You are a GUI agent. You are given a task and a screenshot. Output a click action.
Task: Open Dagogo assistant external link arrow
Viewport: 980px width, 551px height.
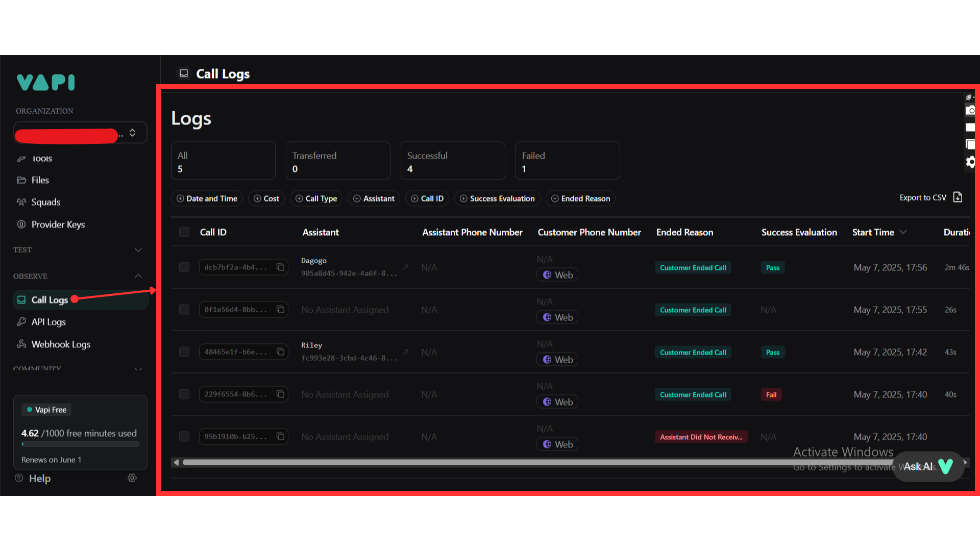coord(406,267)
